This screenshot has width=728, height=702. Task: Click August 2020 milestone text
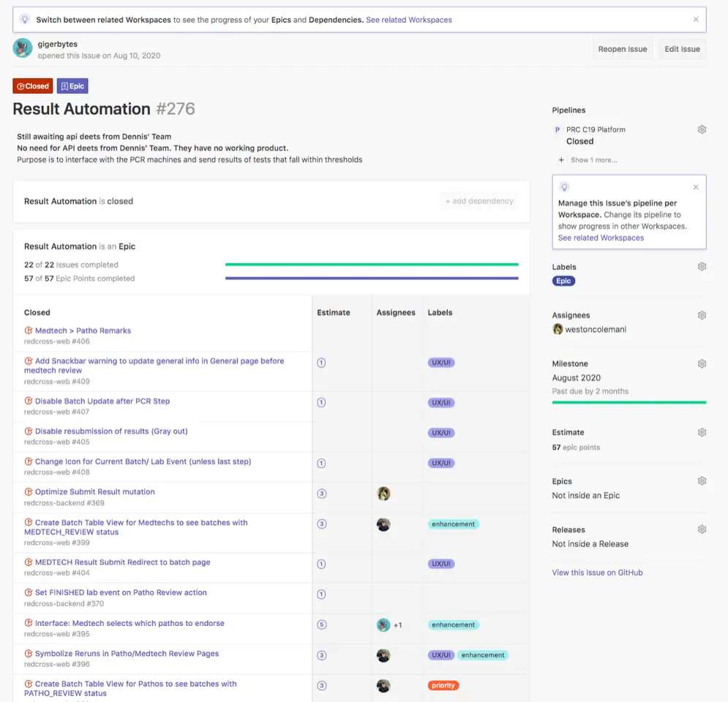coord(576,378)
